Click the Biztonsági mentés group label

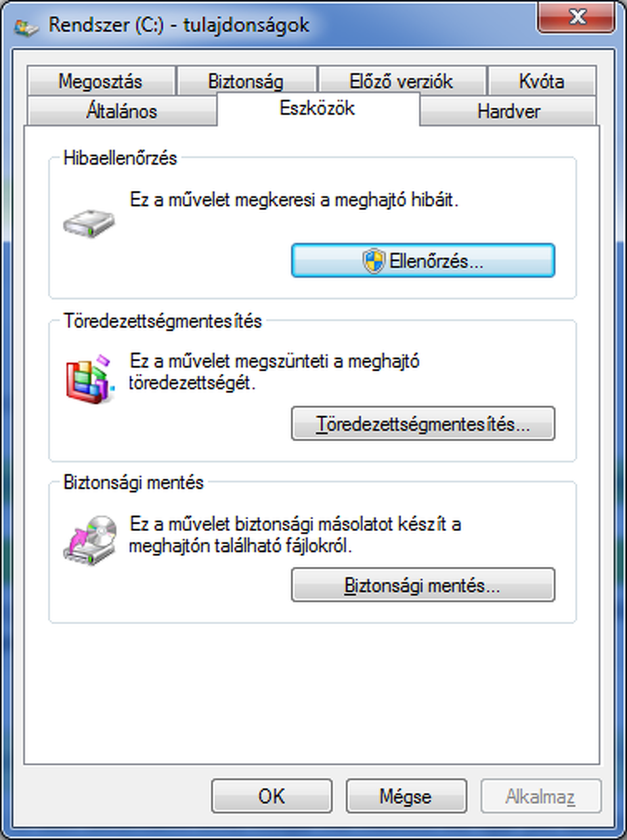[133, 482]
